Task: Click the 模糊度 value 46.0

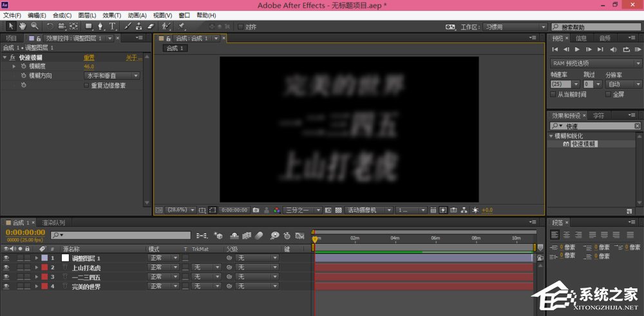Action: click(x=88, y=66)
